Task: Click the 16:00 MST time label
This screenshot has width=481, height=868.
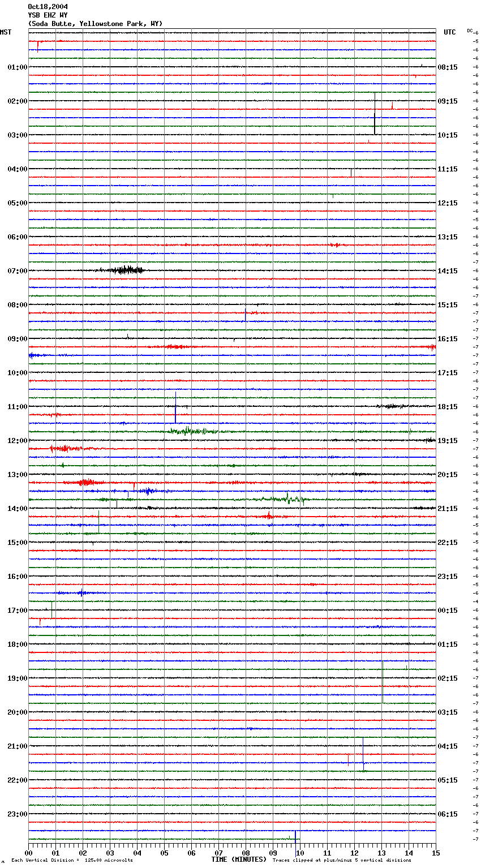Action: [17, 577]
